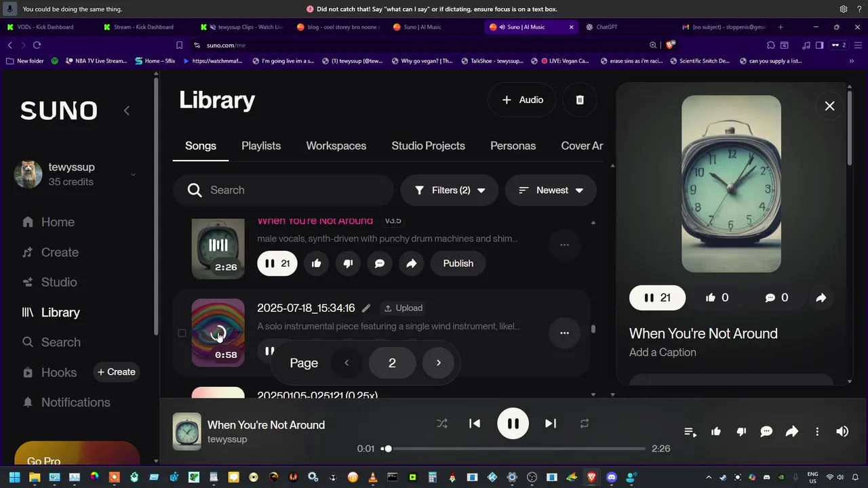Click the Publish button

click(458, 263)
